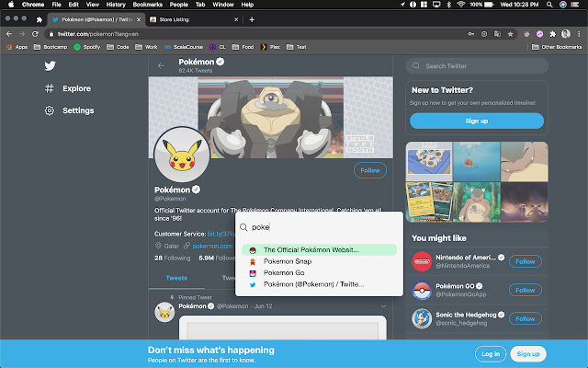
Task: Open the History menu in menu bar
Action: pyautogui.click(x=116, y=5)
